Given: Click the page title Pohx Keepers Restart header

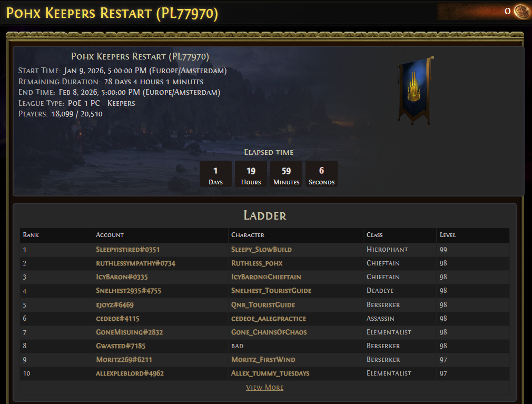Looking at the screenshot, I should coord(112,13).
